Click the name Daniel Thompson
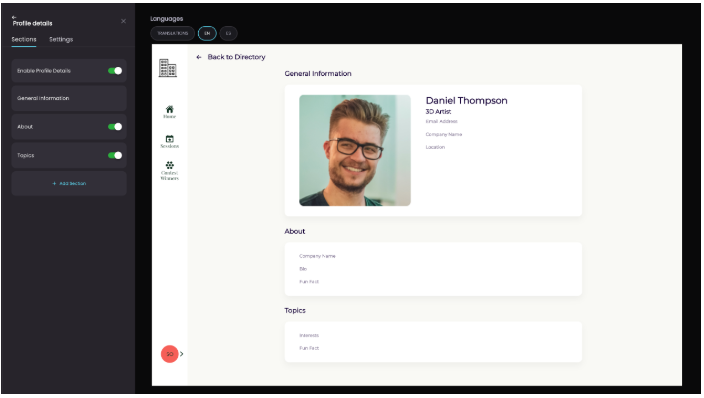The image size is (704, 398). click(x=466, y=101)
